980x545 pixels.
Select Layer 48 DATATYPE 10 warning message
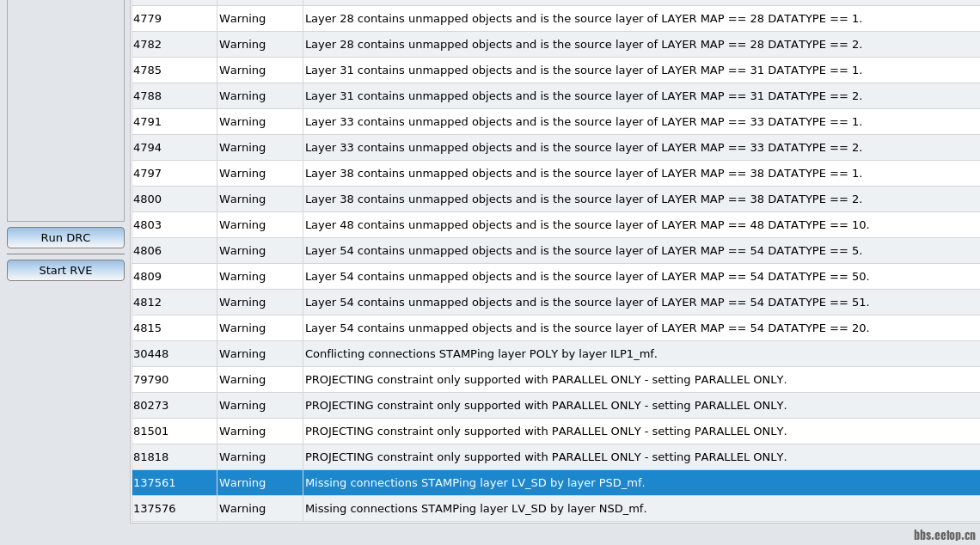[x=586, y=225]
